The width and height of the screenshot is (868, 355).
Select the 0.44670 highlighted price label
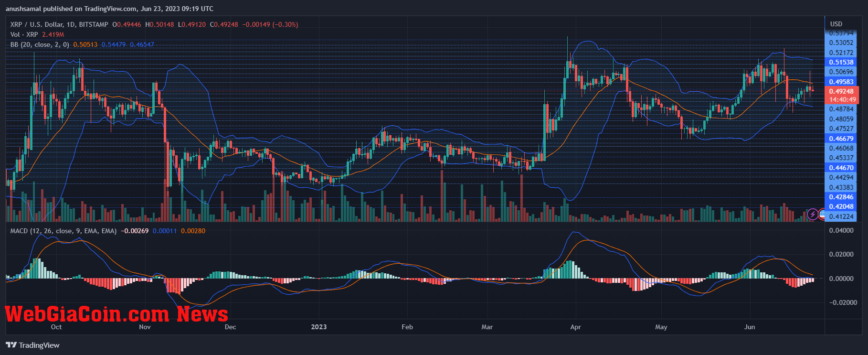click(841, 168)
